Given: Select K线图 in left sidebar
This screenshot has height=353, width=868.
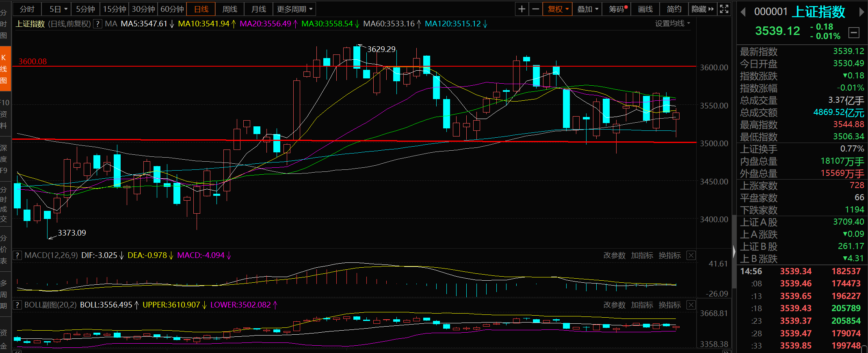Looking at the screenshot, I should (5, 69).
